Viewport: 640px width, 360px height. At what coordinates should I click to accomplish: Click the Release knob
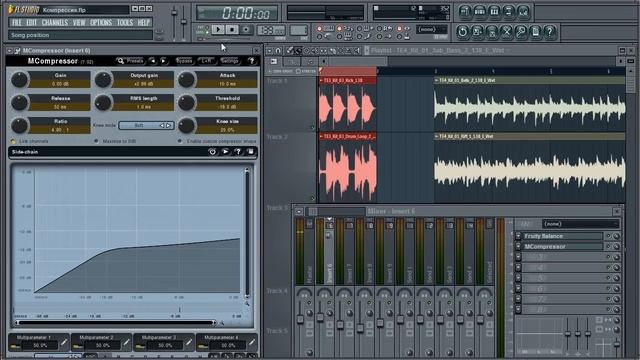point(19,102)
